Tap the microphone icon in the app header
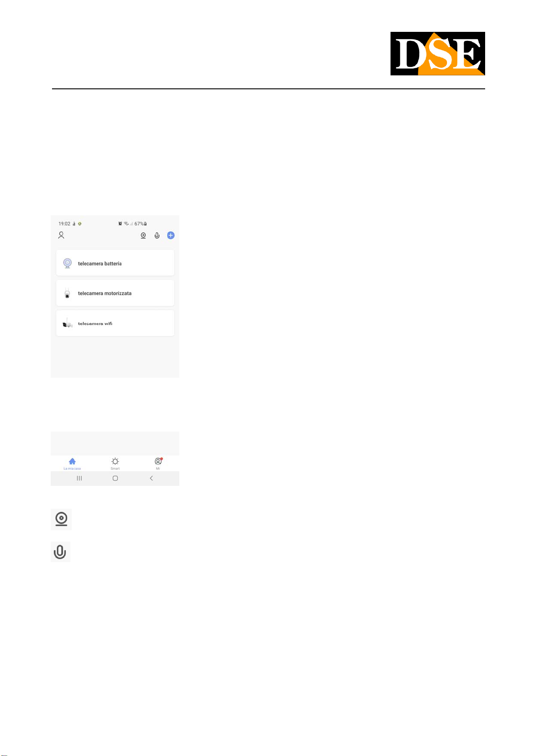 tap(157, 236)
